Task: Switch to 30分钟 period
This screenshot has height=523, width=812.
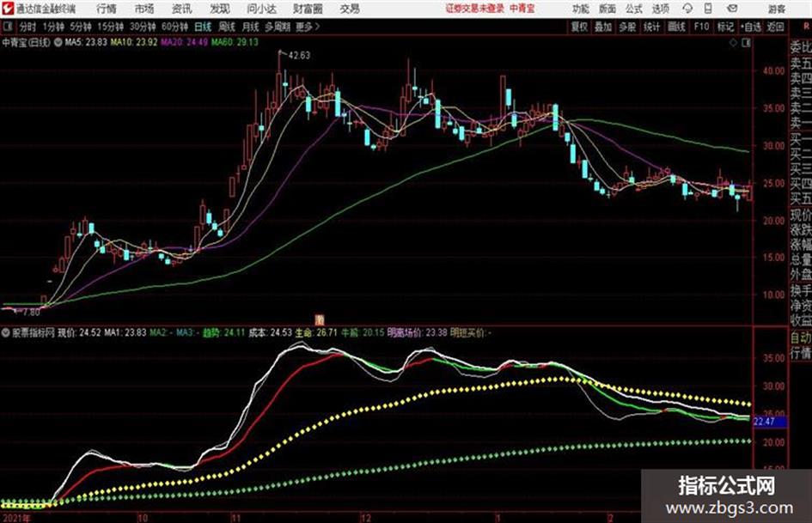Action: (x=143, y=27)
